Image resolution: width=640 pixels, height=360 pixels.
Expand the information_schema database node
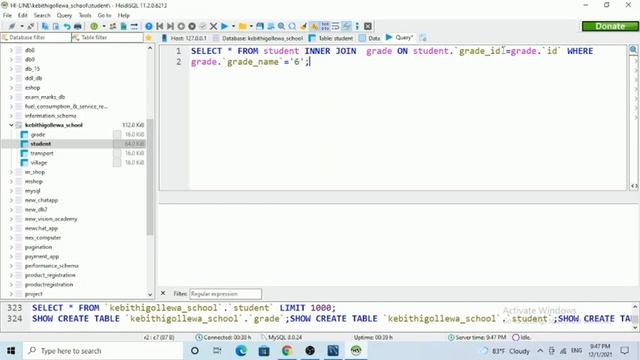(x=11, y=116)
